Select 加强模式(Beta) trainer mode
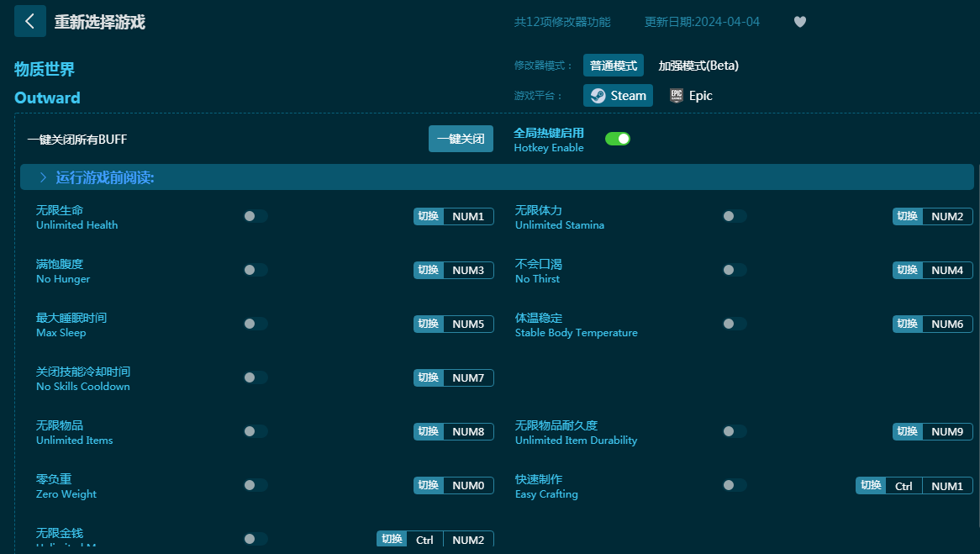 tap(698, 66)
